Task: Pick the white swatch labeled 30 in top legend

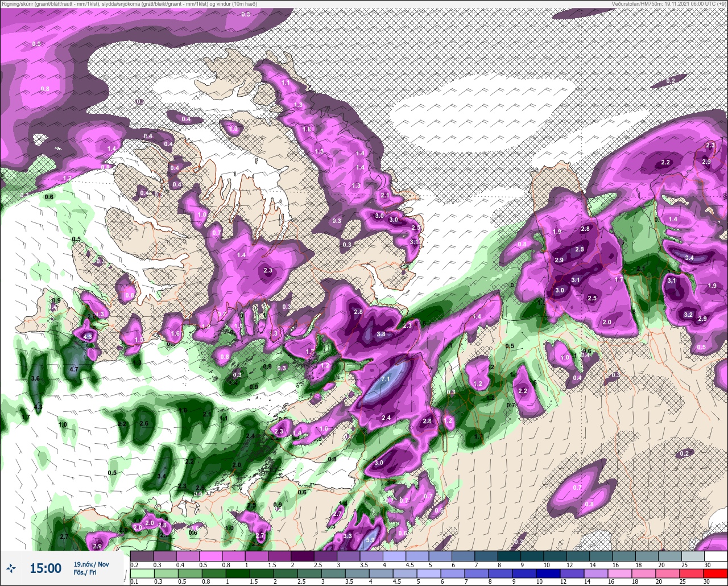Action: point(715,556)
